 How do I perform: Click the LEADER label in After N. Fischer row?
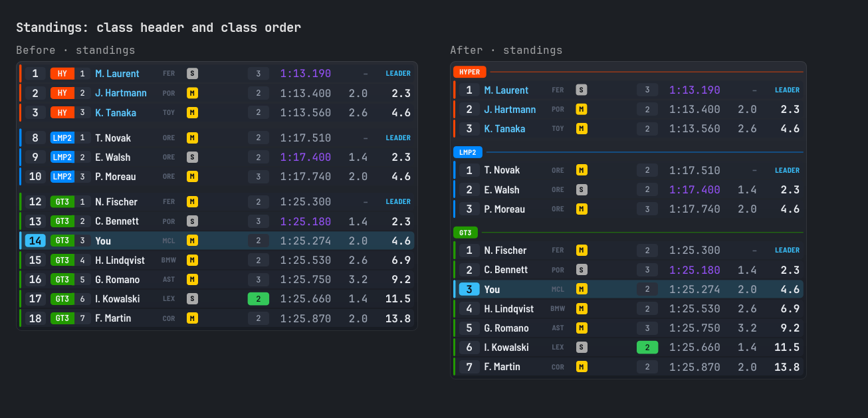pos(787,251)
